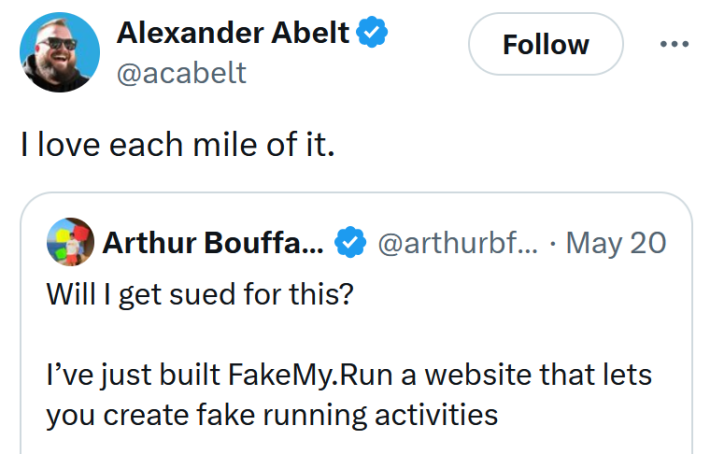
Task: Click verified badge next to Arthur Bouffa
Action: (349, 243)
